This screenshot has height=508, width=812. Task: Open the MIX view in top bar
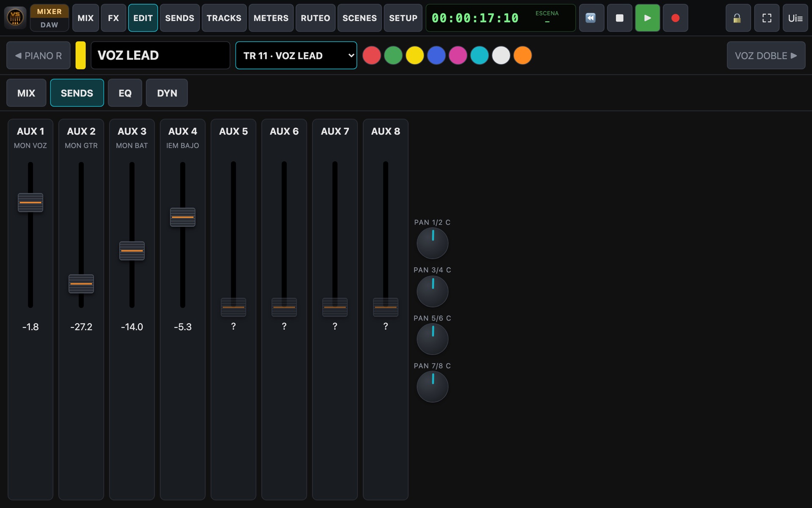(85, 18)
